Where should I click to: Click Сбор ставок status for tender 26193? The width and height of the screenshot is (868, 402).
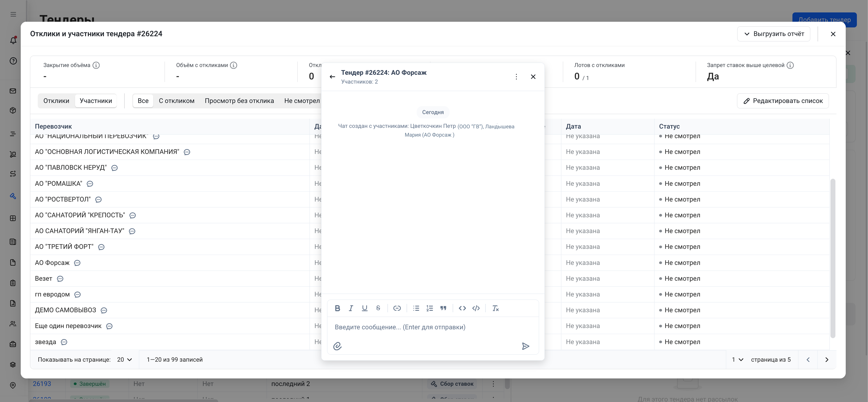pos(452,384)
